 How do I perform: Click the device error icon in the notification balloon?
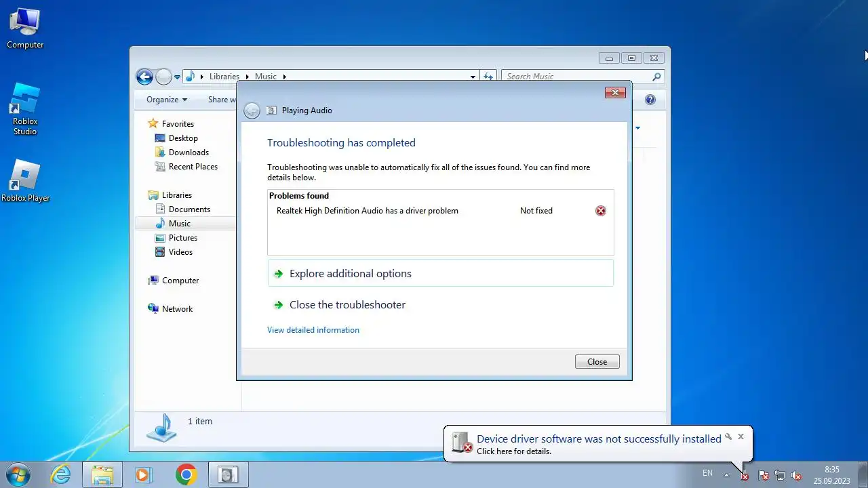point(462,443)
